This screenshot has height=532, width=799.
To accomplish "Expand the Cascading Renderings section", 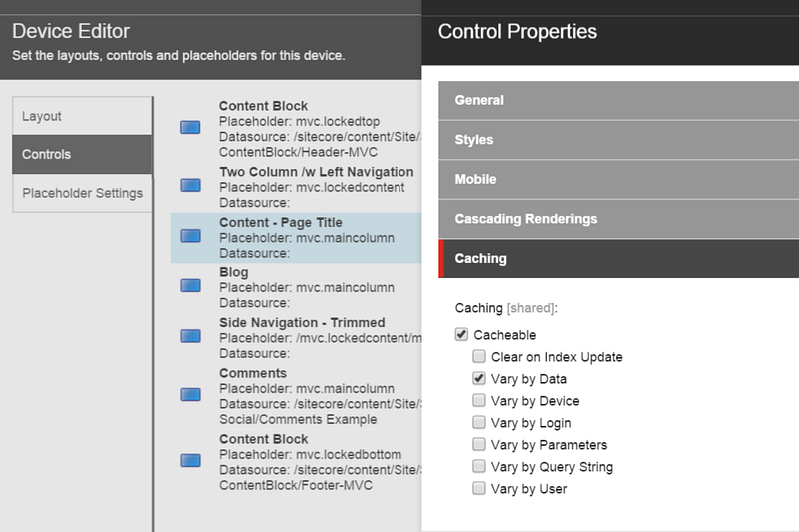I will tap(618, 219).
